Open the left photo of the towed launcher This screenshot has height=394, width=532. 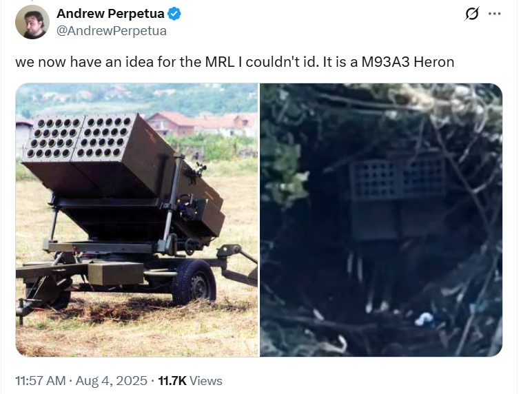pyautogui.click(x=136, y=220)
